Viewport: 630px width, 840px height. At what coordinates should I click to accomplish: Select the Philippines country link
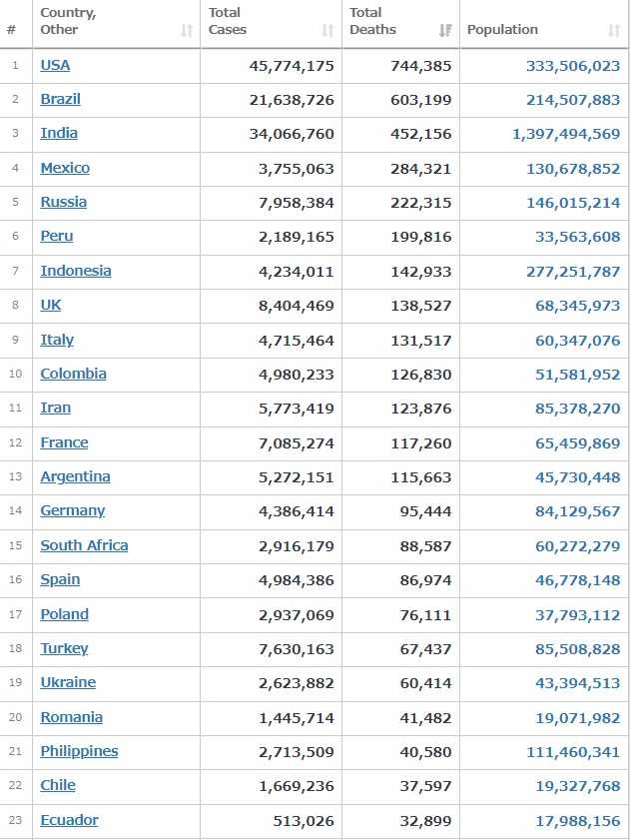click(x=79, y=751)
